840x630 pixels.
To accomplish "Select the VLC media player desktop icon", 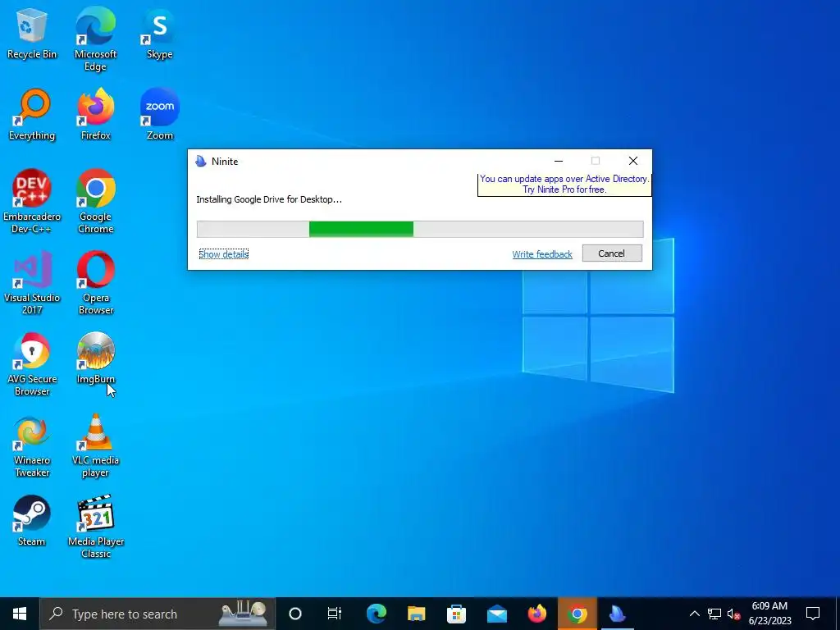I will pos(95,445).
